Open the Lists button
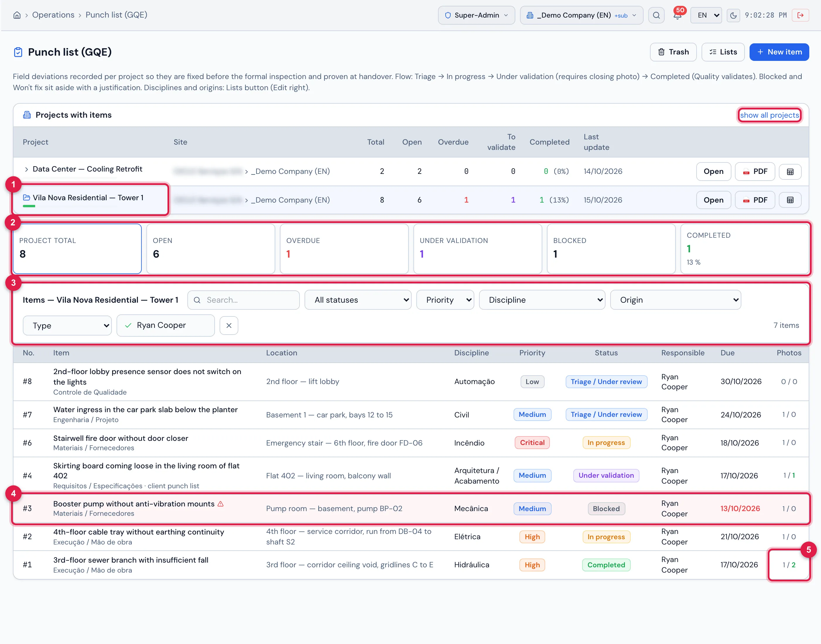Image resolution: width=821 pixels, height=644 pixels. 723,52
